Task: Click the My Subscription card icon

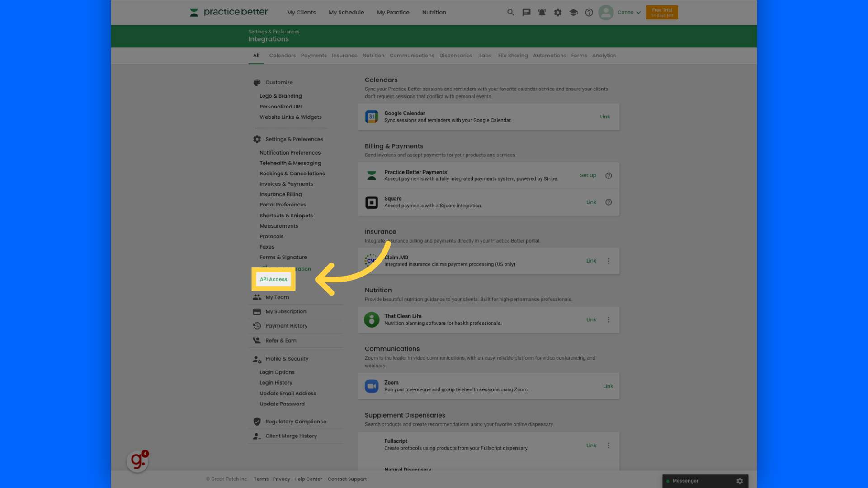Action: pyautogui.click(x=257, y=312)
